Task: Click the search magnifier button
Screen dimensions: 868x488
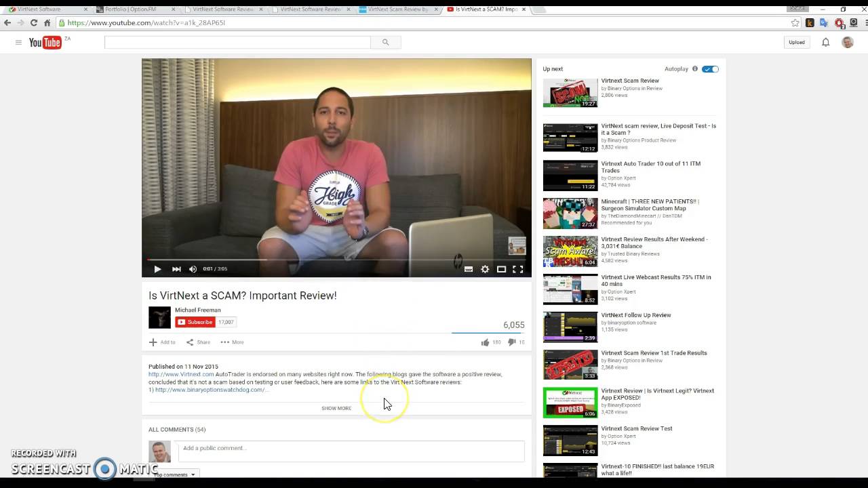Action: coord(386,42)
